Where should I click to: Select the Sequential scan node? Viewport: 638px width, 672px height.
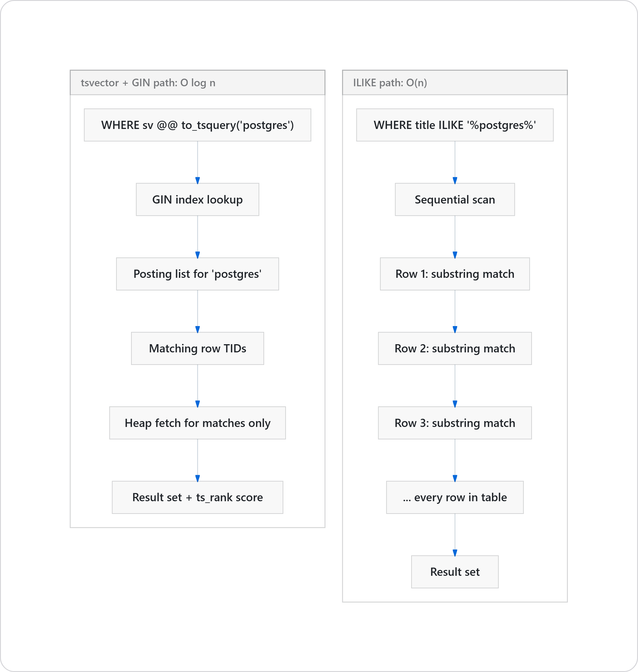coord(455,199)
